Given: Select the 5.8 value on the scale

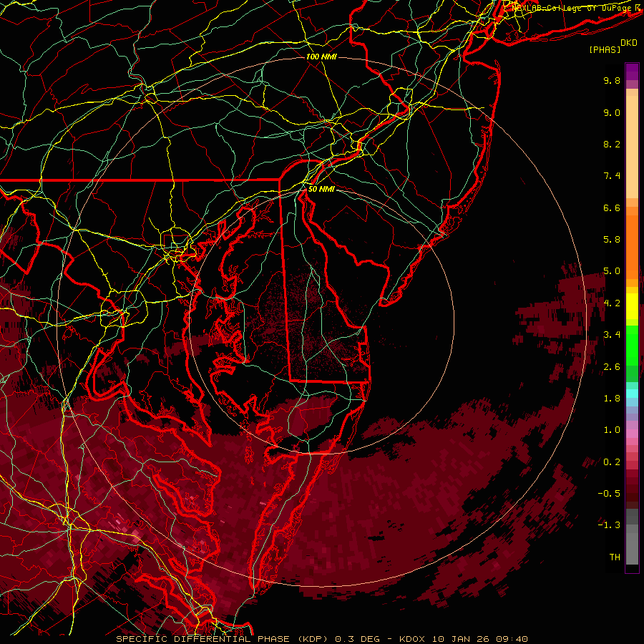Looking at the screenshot, I should coord(612,240).
